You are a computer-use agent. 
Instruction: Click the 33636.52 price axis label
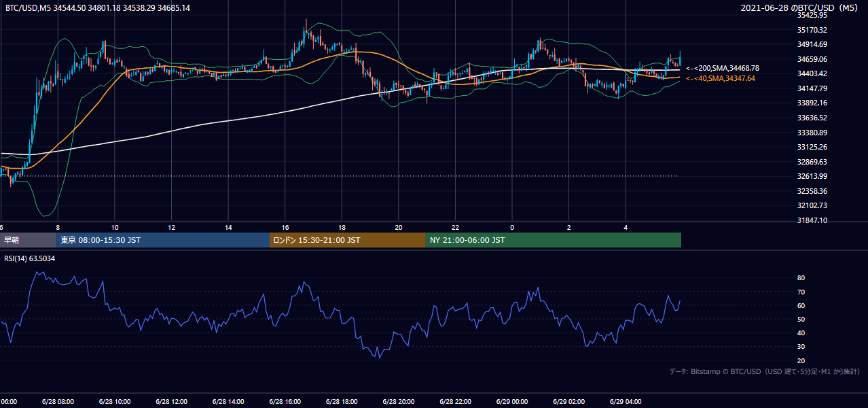(x=812, y=118)
